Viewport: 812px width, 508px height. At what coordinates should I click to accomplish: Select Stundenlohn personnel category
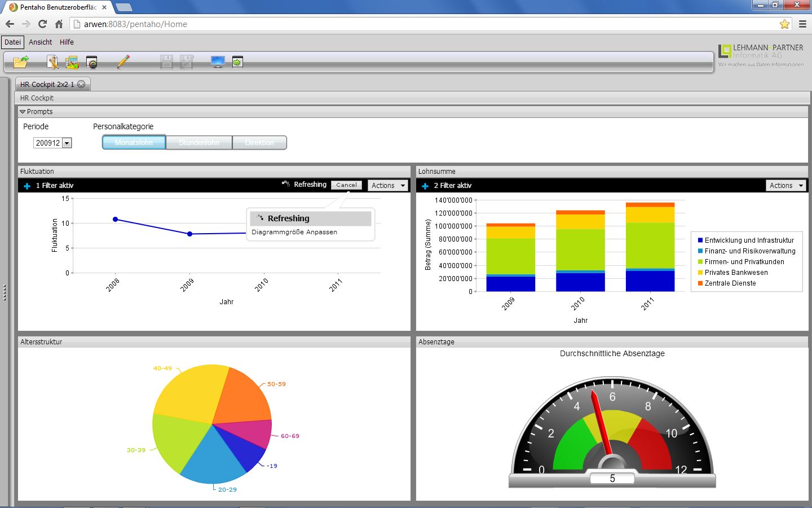(x=199, y=143)
